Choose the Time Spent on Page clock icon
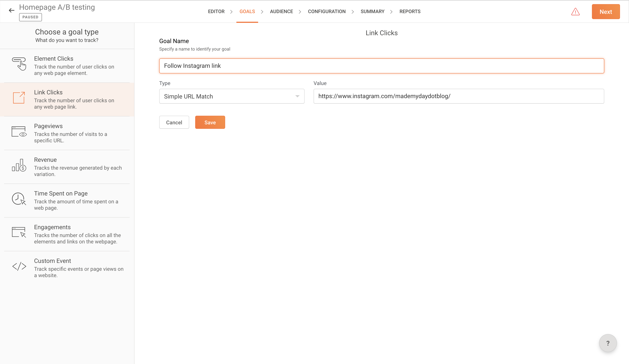The height and width of the screenshot is (364, 629). 19,199
